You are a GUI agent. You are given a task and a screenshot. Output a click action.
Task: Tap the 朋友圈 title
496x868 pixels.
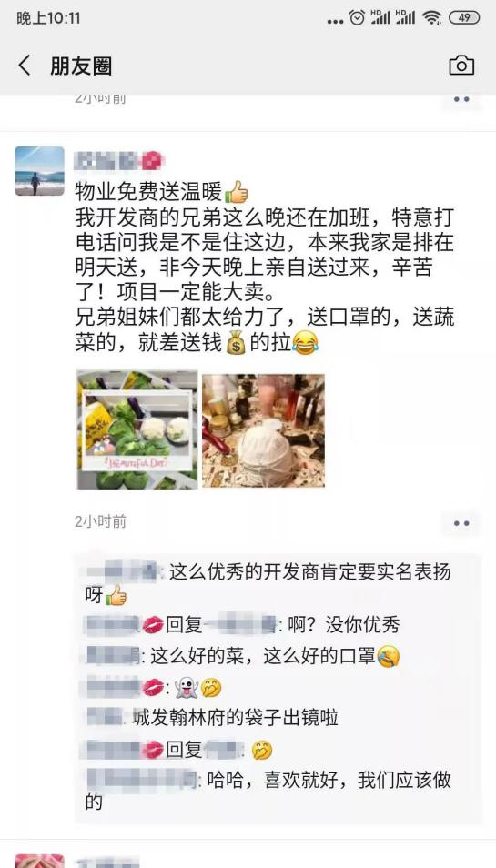(x=81, y=66)
